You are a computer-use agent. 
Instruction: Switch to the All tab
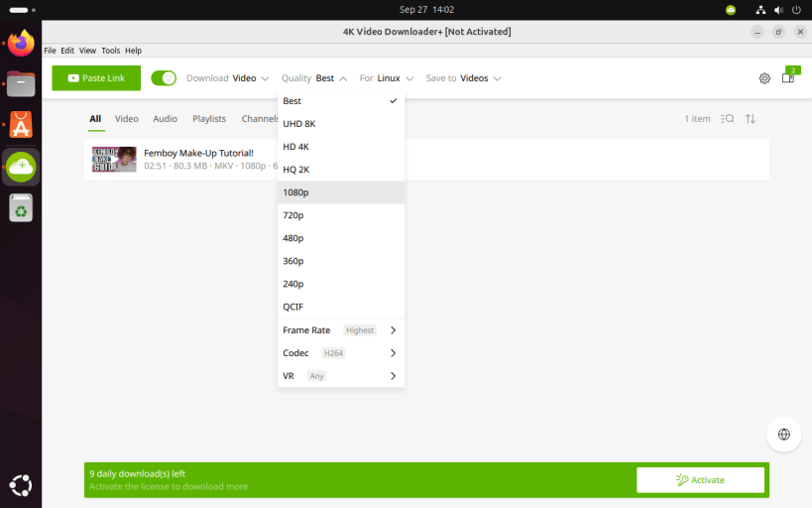95,119
